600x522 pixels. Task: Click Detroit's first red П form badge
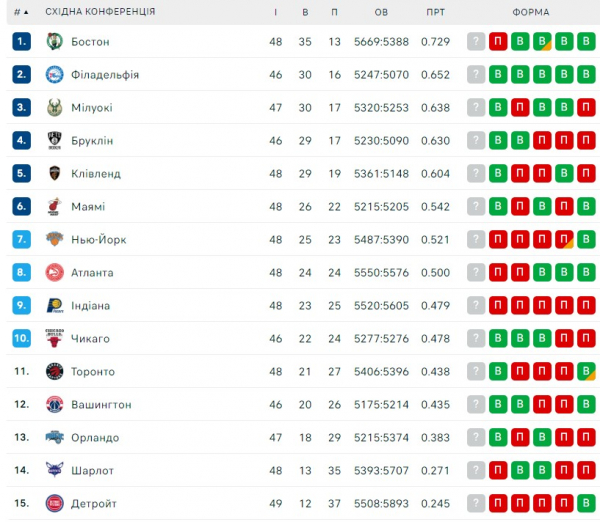[x=498, y=504]
